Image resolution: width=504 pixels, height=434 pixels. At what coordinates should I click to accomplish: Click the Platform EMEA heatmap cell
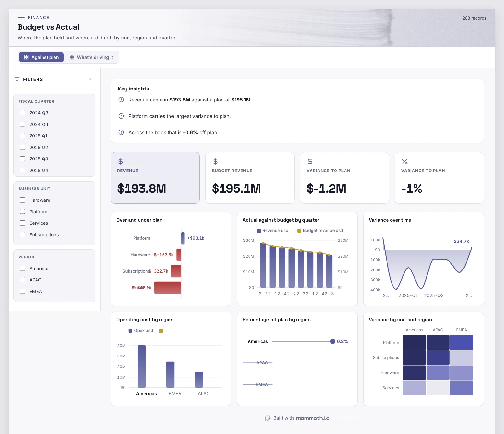coord(461,342)
